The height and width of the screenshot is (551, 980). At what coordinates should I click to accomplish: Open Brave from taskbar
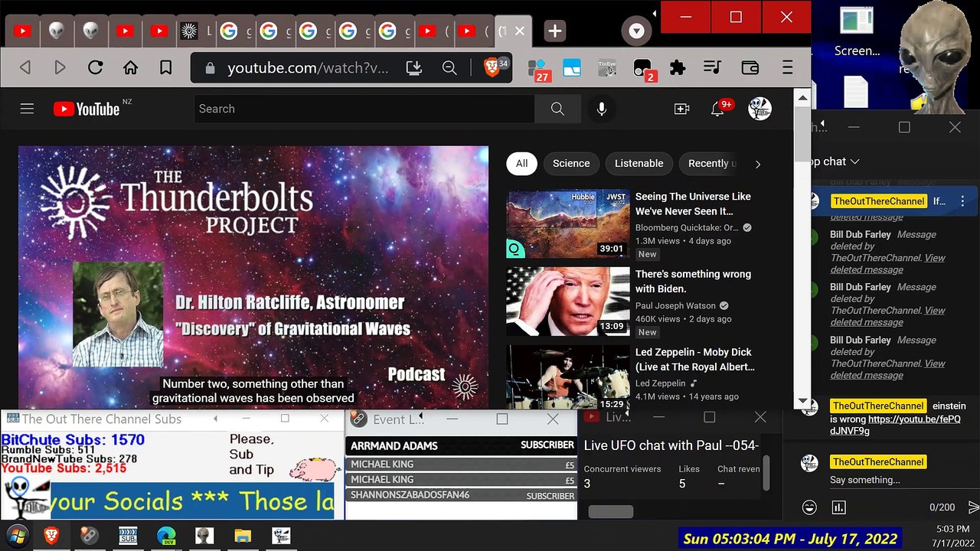[x=51, y=536]
